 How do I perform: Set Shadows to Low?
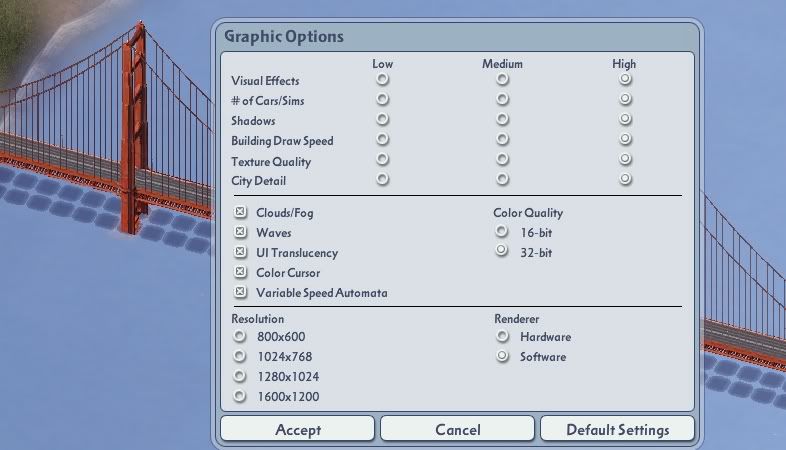click(x=382, y=119)
